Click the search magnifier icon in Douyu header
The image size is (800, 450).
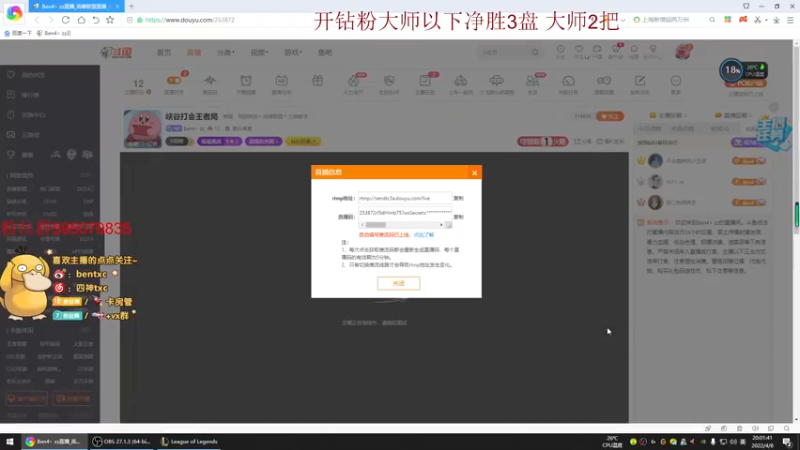pos(535,52)
